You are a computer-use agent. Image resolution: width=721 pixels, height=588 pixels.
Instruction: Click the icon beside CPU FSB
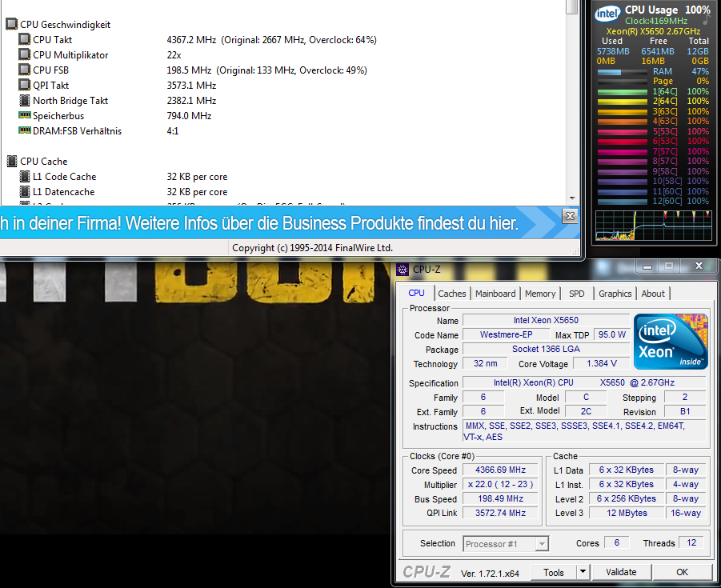[x=24, y=70]
